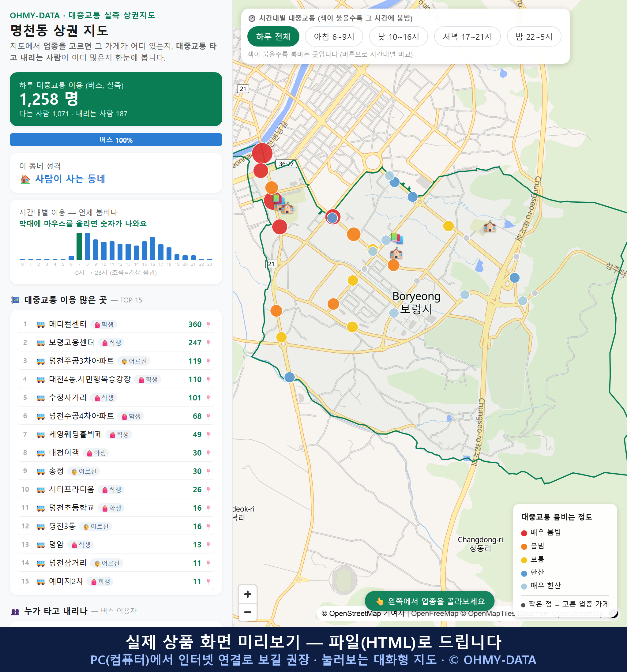Select the 대천4동.시민행복승강장 list row
This screenshot has height=672, width=627.
click(116, 379)
